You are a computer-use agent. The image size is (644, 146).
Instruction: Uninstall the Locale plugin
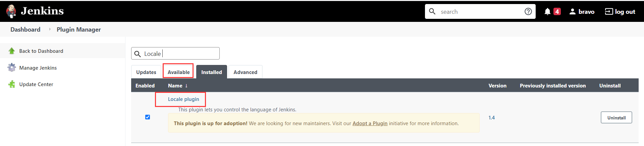[x=616, y=118]
